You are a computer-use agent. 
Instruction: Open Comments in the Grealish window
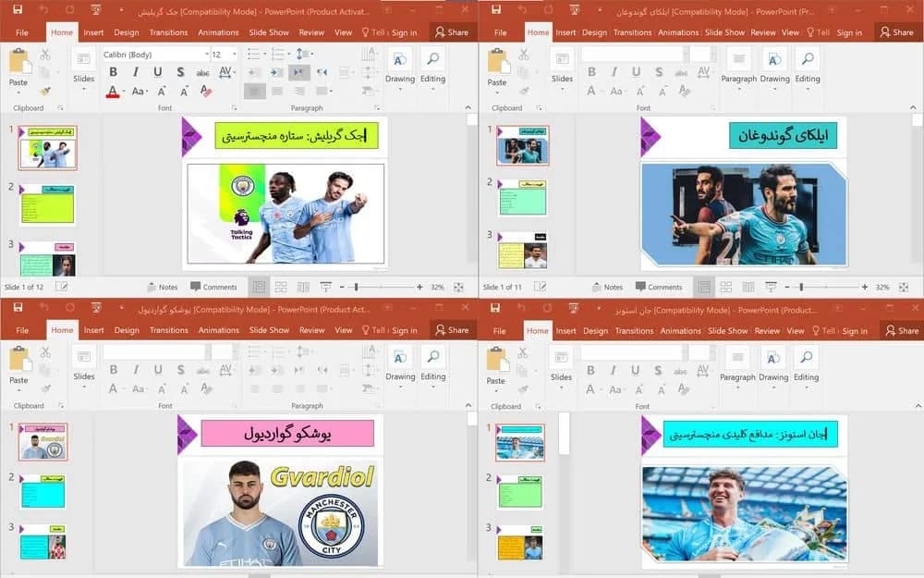[x=213, y=287]
